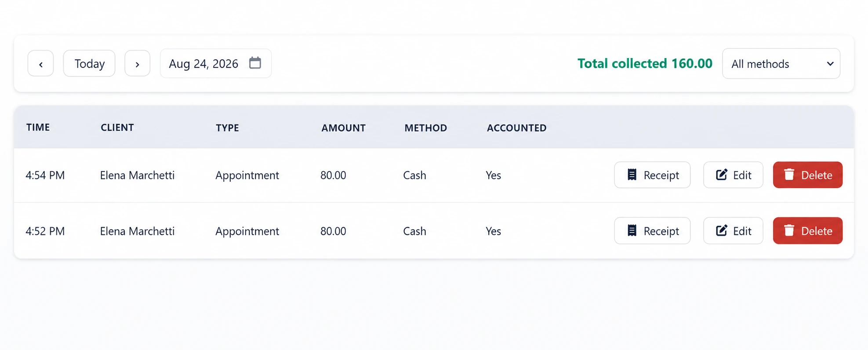
Task: Click receipt icon for 4:52 PM payment
Action: pyautogui.click(x=632, y=230)
